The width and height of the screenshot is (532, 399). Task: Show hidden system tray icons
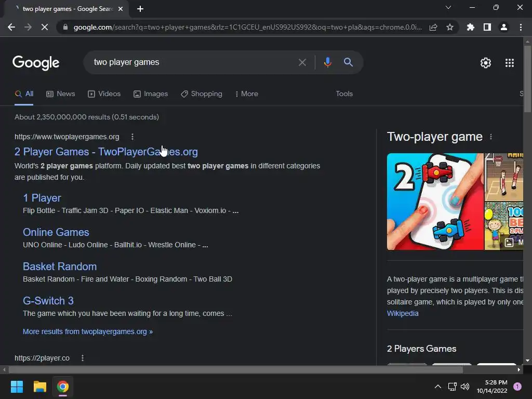click(438, 387)
